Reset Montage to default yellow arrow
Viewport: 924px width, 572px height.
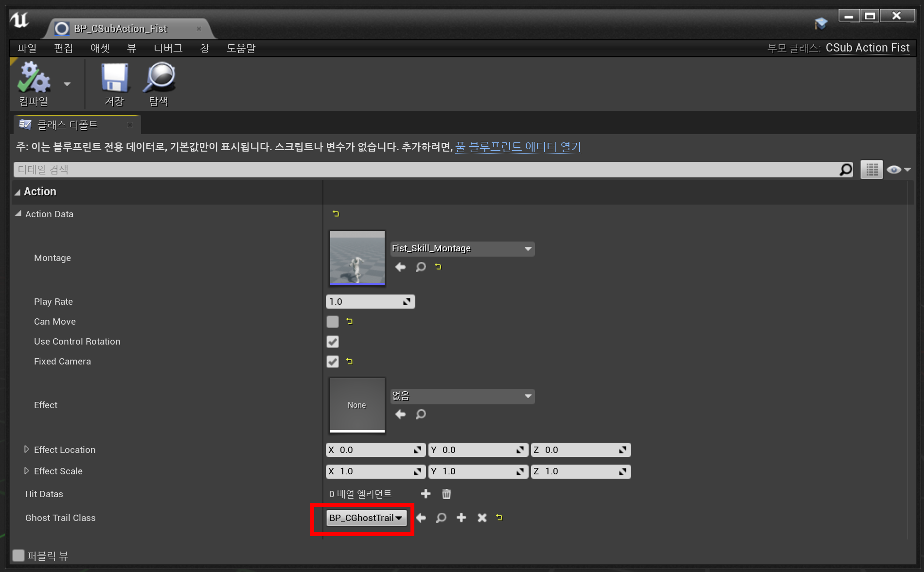point(438,266)
